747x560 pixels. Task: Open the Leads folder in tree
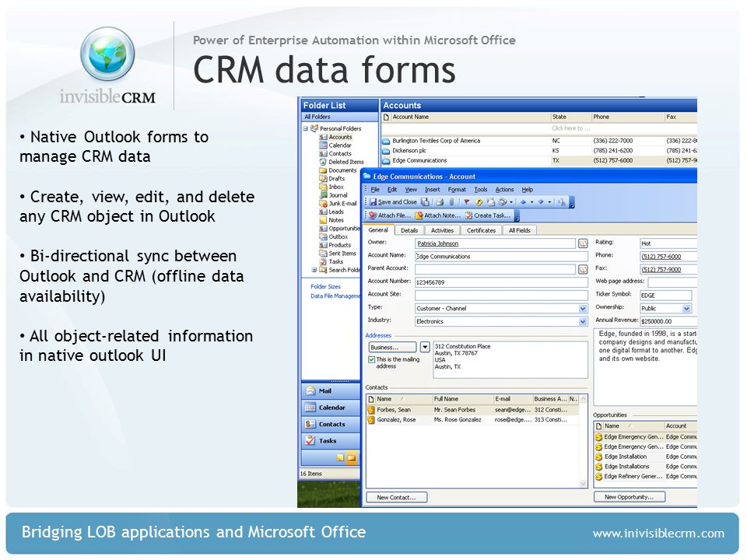pos(331,212)
